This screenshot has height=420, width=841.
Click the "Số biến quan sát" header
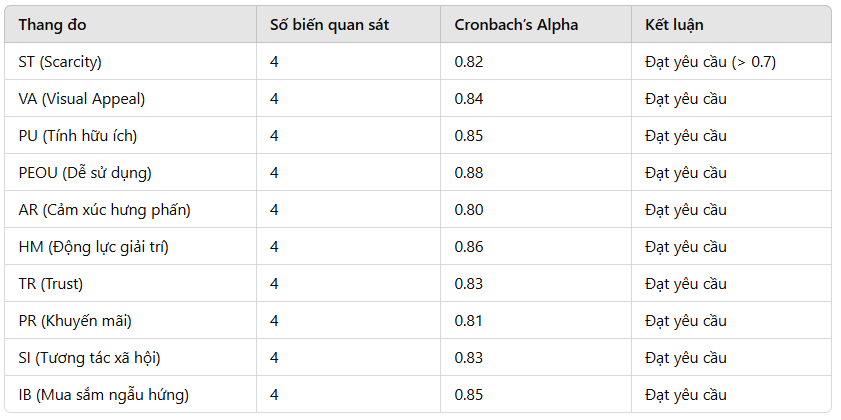point(329,24)
